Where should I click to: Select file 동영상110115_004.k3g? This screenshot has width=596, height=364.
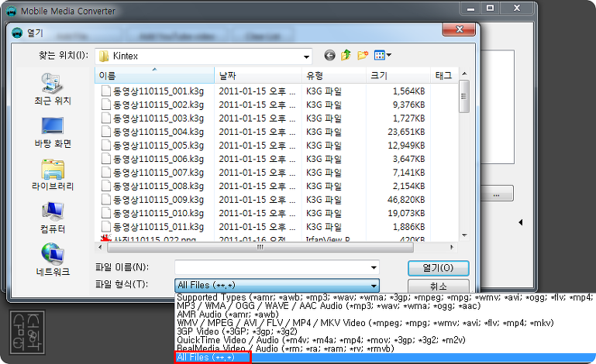tap(159, 132)
